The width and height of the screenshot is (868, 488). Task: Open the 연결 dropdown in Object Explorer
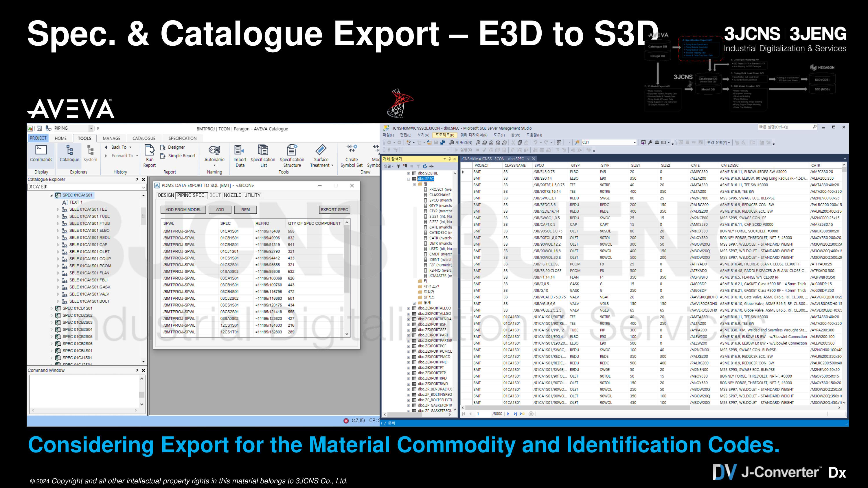pyautogui.click(x=389, y=166)
